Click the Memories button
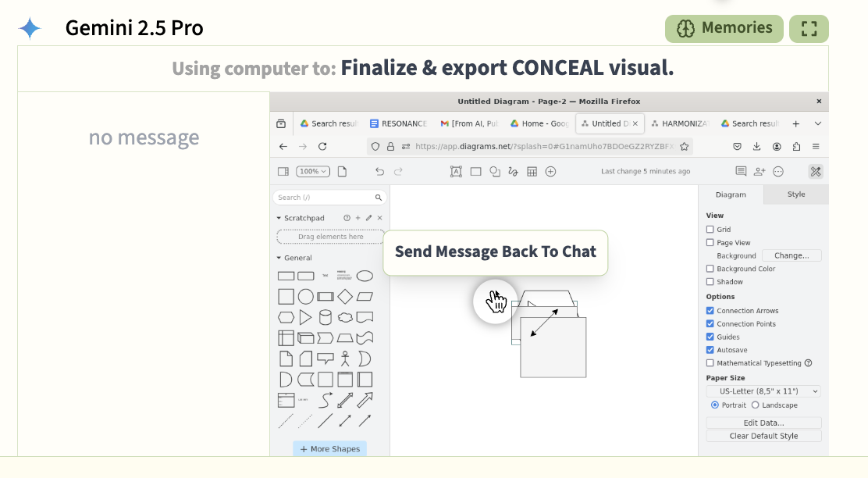 point(724,29)
